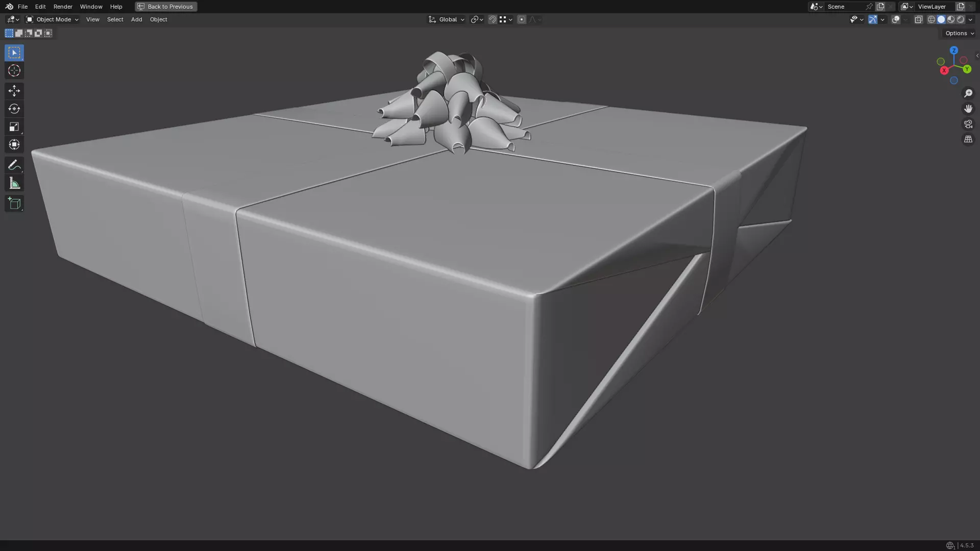Select the Annotate pencil tool
980x551 pixels.
pyautogui.click(x=14, y=165)
